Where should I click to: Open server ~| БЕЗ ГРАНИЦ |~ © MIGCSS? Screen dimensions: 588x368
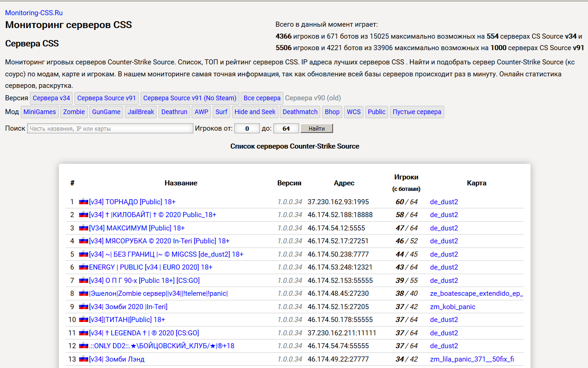click(x=166, y=254)
